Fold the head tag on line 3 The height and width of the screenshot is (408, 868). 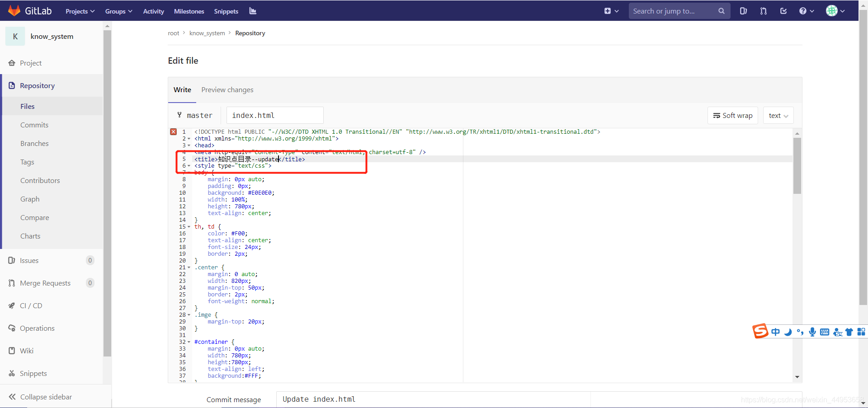(189, 145)
